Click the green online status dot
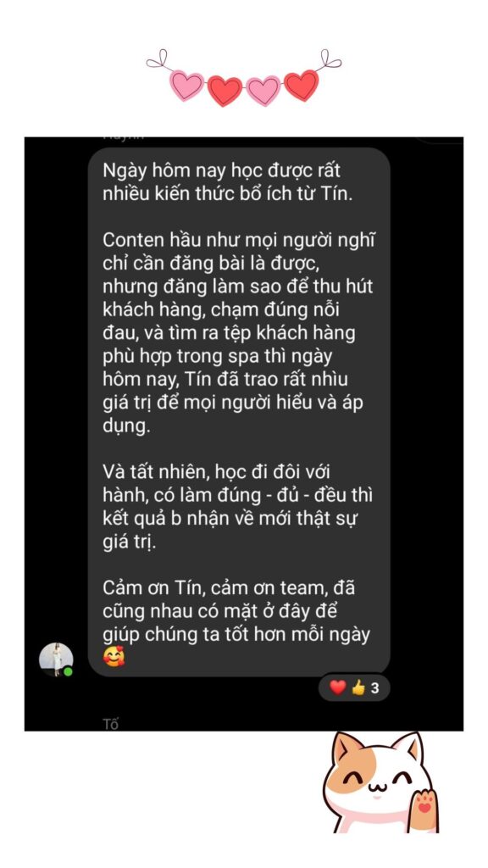488x868 pixels. [68, 671]
